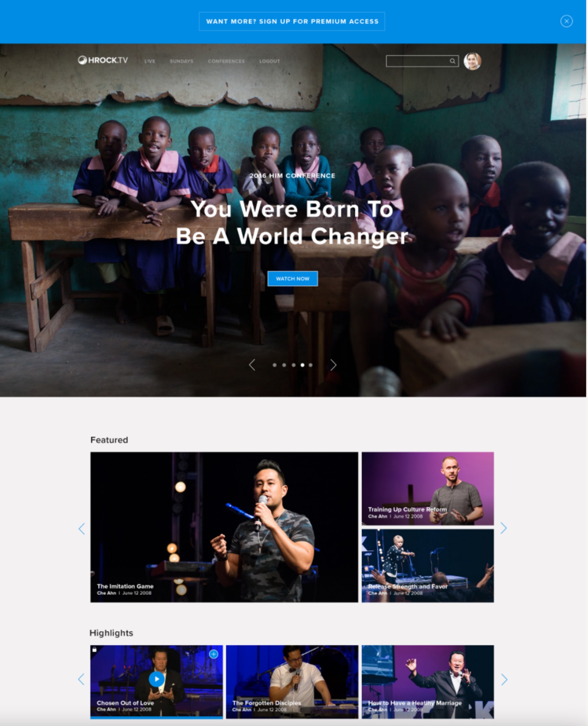
Task: Click the HROCK.TV logo
Action: [x=103, y=60]
